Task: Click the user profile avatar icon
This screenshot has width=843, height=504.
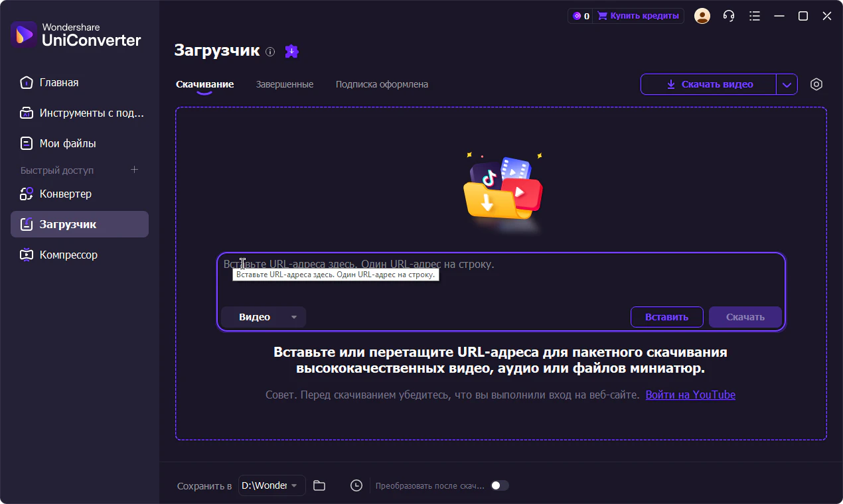Action: coord(702,16)
